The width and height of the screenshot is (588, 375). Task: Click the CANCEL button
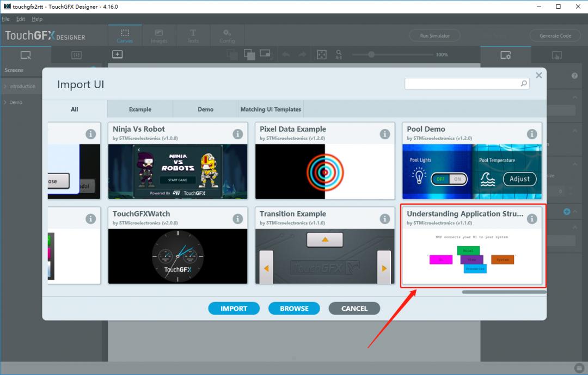coord(354,309)
